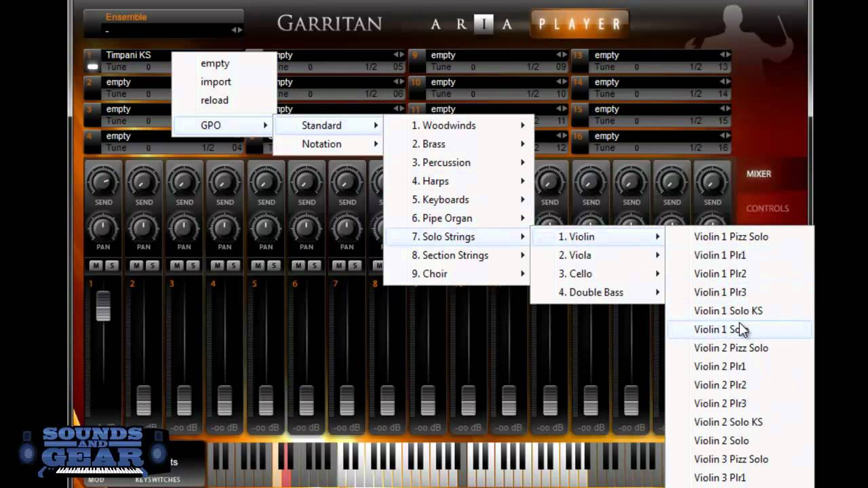Solo mixer channel 3
The image size is (868, 488).
192,265
